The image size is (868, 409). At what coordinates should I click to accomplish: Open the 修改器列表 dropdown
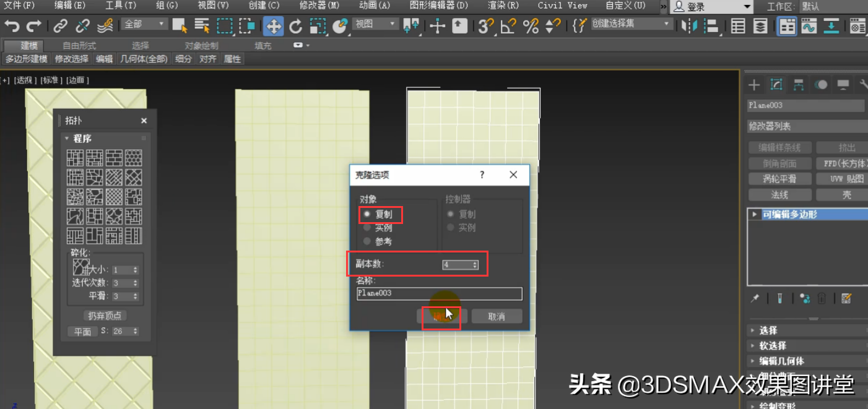[x=807, y=126]
